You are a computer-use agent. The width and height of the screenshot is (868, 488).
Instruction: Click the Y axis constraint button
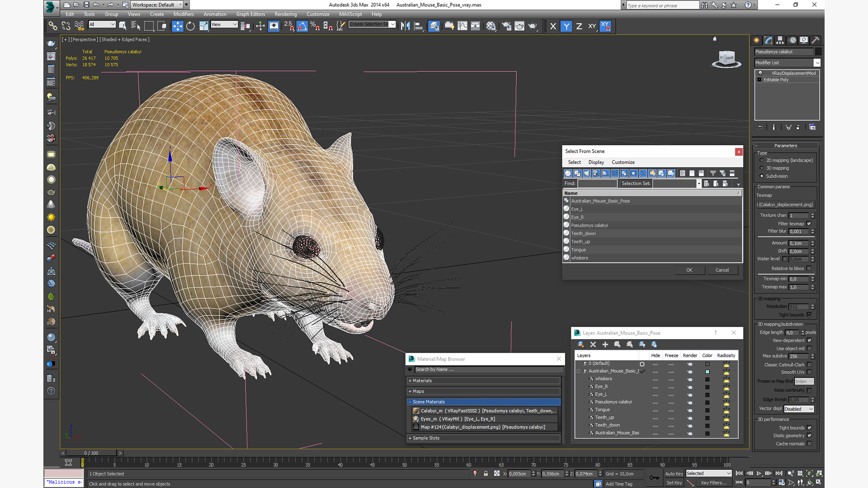coord(566,26)
